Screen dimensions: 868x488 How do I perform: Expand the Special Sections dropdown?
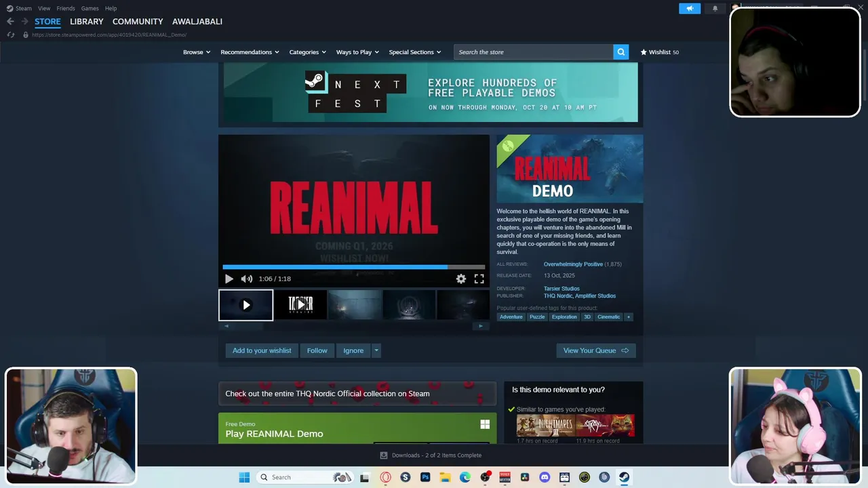pos(415,52)
